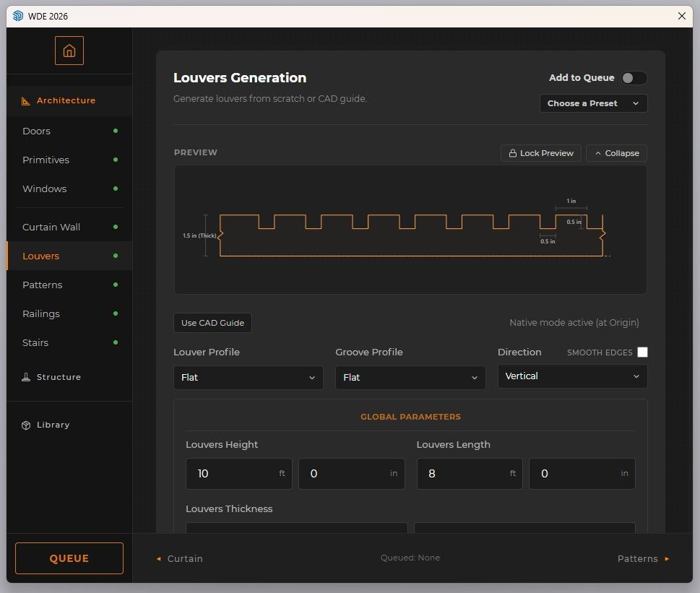Click the 'Native mode active (at Origin)' text
This screenshot has height=593, width=700.
pos(574,323)
